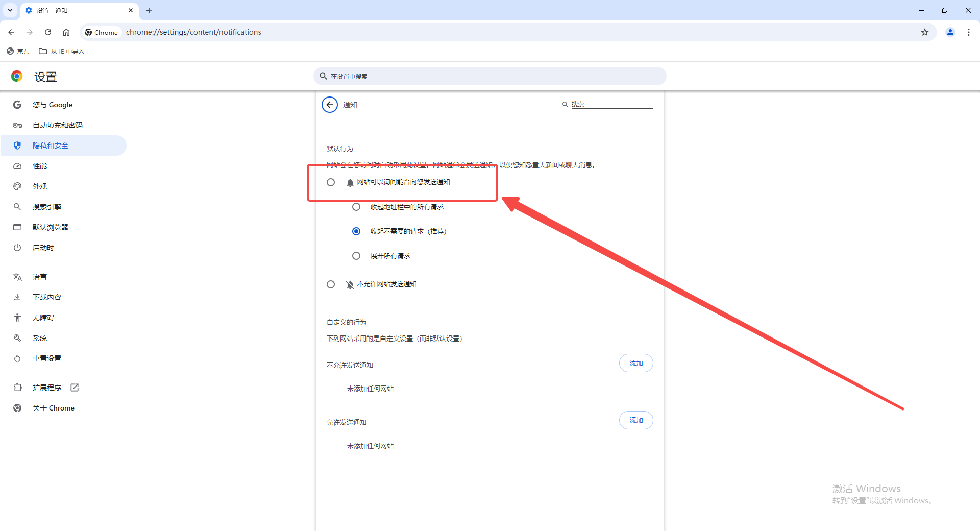Image resolution: width=980 pixels, height=531 pixels.
Task: Click the translate icon for 语言
Action: [17, 277]
